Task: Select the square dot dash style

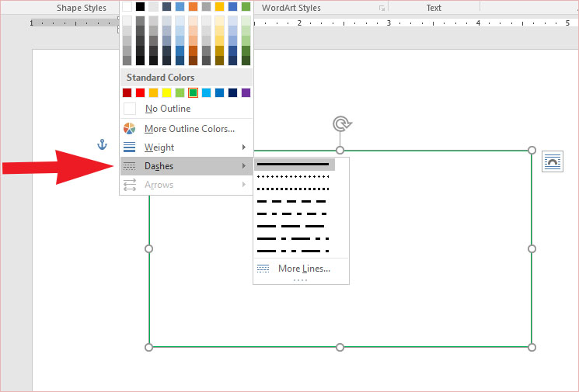Action: 293,189
